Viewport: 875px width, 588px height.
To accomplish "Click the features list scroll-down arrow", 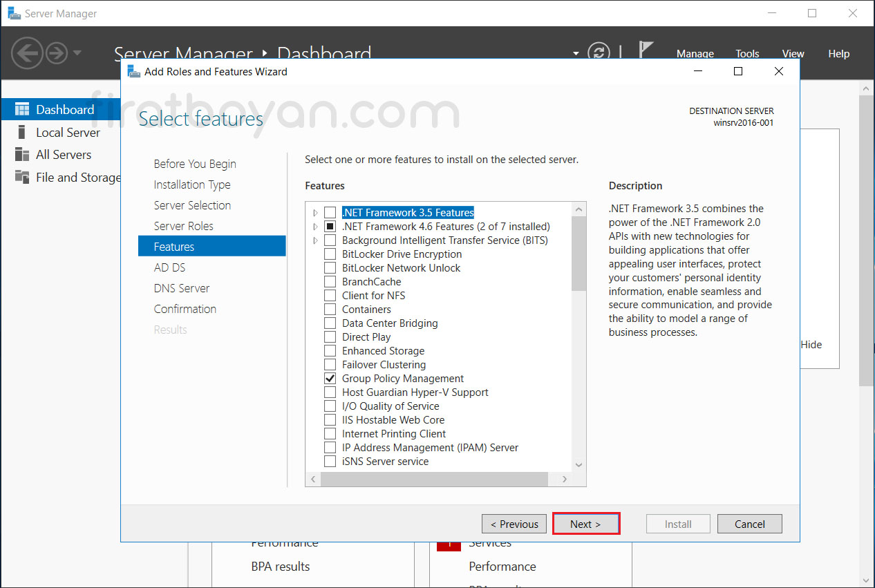I will 579,465.
